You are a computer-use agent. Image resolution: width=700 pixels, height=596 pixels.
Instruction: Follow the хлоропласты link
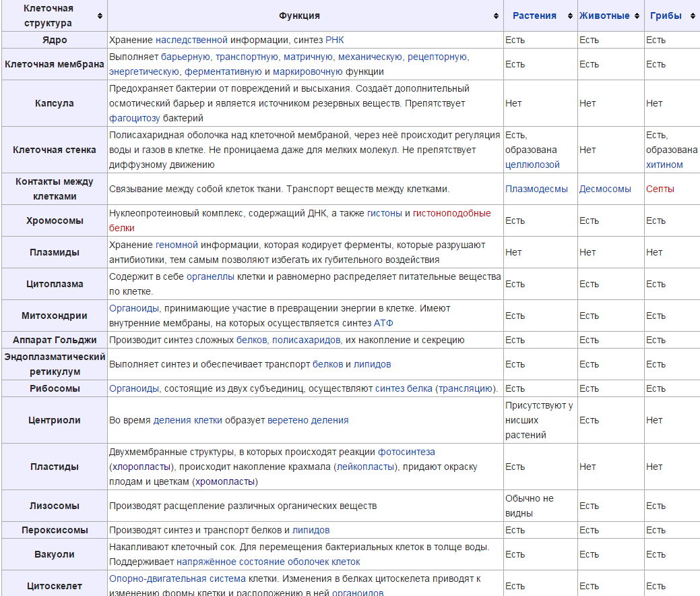click(141, 467)
